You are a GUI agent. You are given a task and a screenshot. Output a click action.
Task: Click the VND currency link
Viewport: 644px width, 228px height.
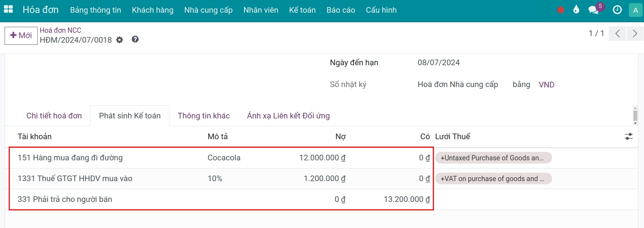click(546, 85)
